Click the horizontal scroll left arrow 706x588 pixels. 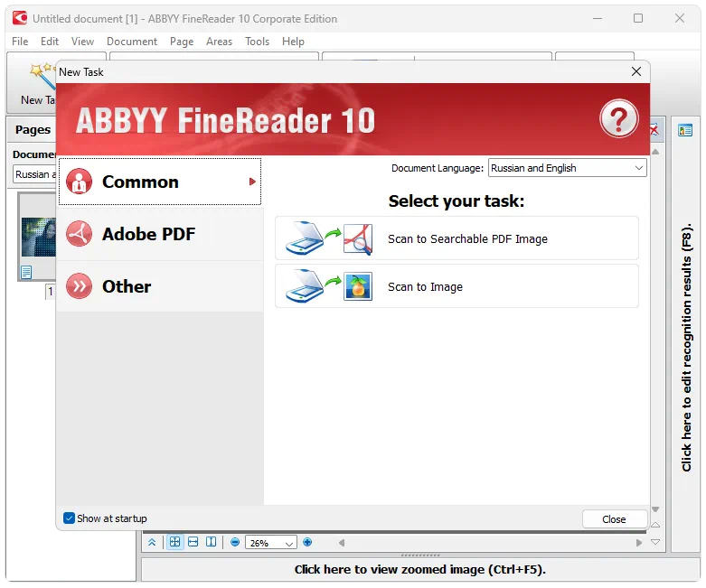[342, 543]
